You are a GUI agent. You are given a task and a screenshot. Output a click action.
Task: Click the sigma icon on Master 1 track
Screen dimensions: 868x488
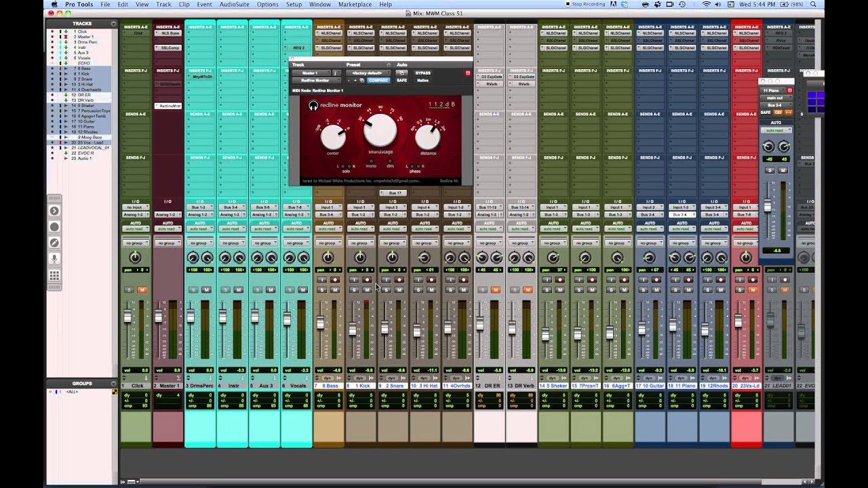tap(178, 378)
